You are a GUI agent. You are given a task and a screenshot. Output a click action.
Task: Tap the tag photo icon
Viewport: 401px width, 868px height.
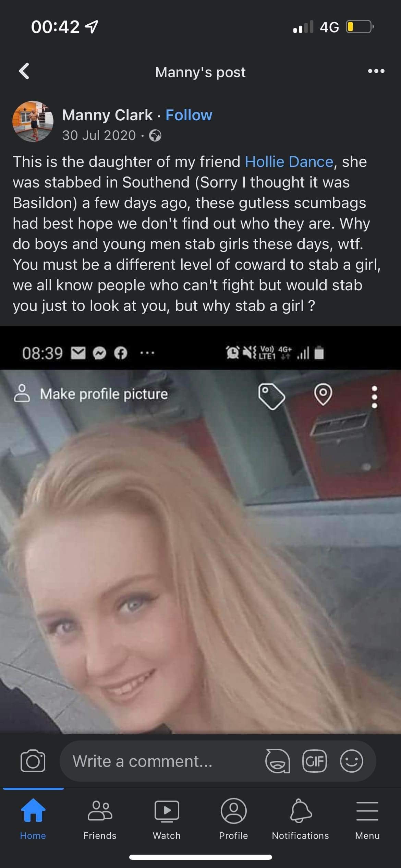point(271,396)
